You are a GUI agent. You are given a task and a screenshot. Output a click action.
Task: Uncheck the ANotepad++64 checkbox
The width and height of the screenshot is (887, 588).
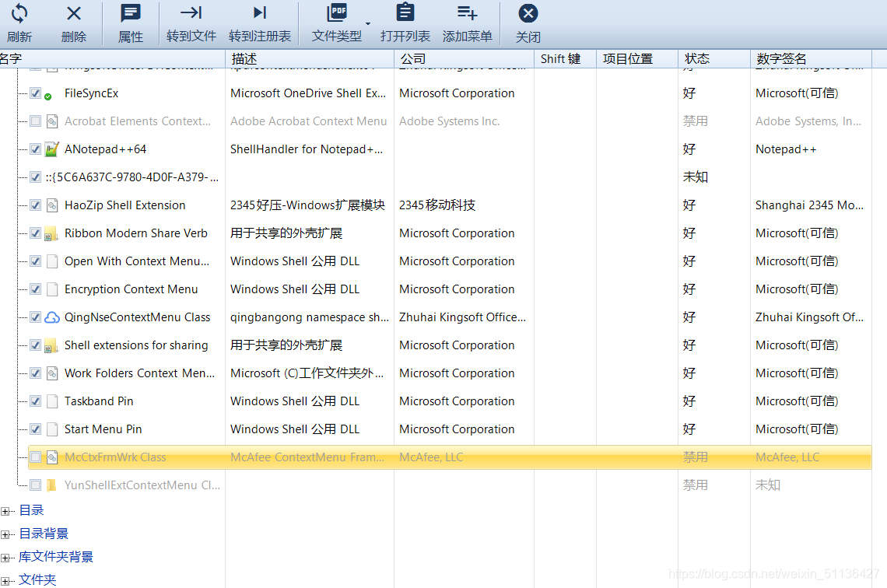36,149
